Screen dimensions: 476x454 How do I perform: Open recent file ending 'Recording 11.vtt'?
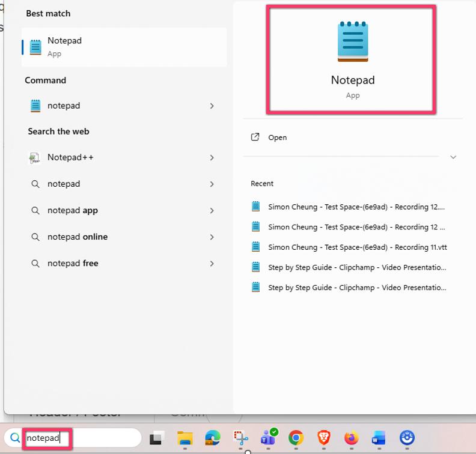(x=349, y=247)
